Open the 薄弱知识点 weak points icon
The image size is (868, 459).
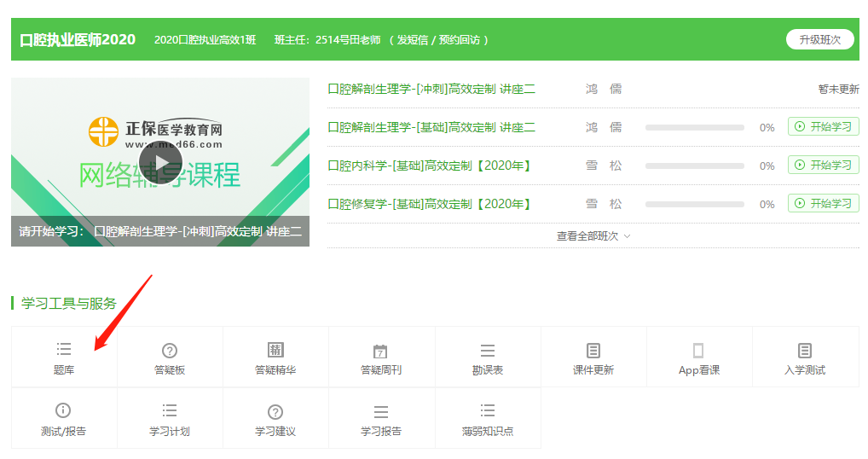pos(488,411)
